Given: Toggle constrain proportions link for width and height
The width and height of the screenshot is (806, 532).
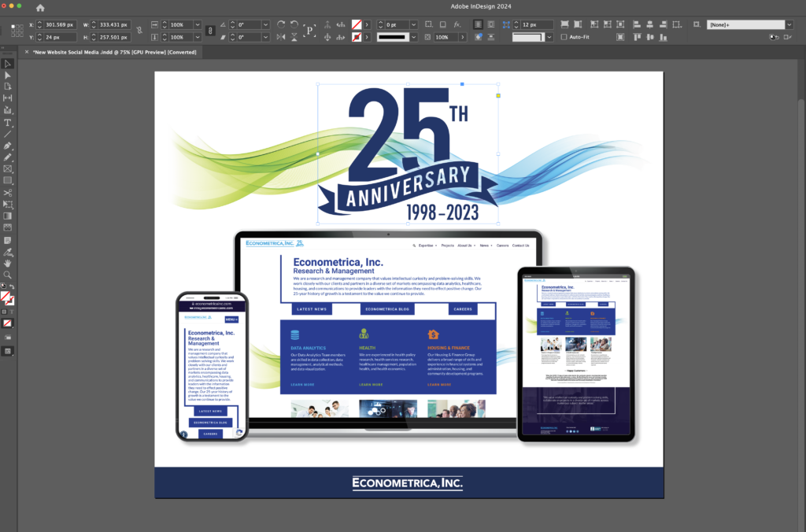Looking at the screenshot, I should (139, 31).
